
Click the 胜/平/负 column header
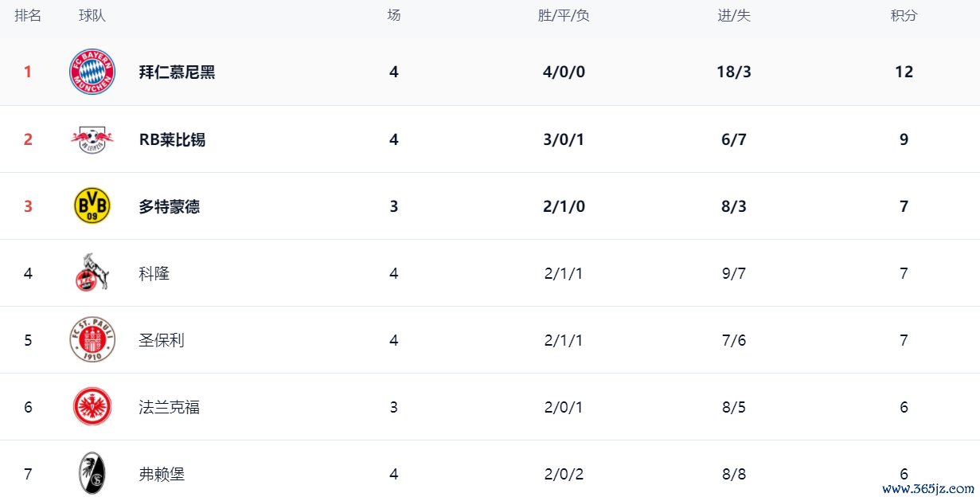tap(564, 16)
